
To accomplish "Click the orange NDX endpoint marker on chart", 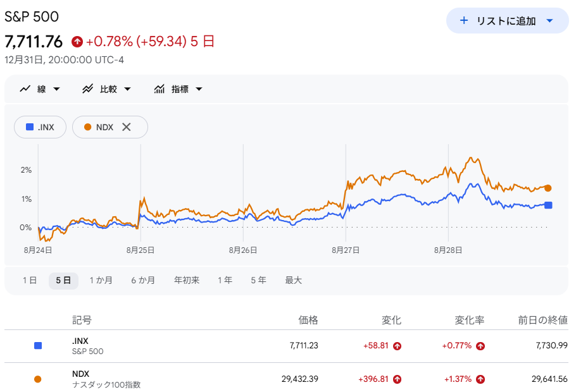I will pyautogui.click(x=548, y=188).
